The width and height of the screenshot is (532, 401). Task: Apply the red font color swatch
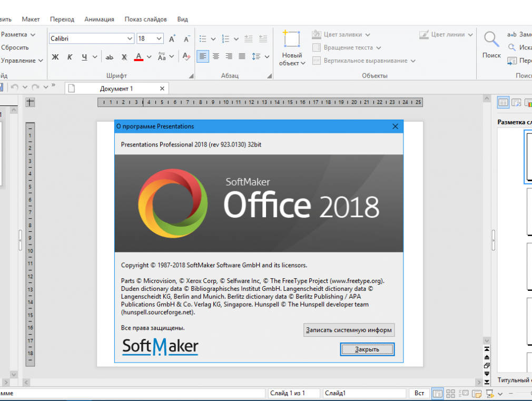pos(139,57)
